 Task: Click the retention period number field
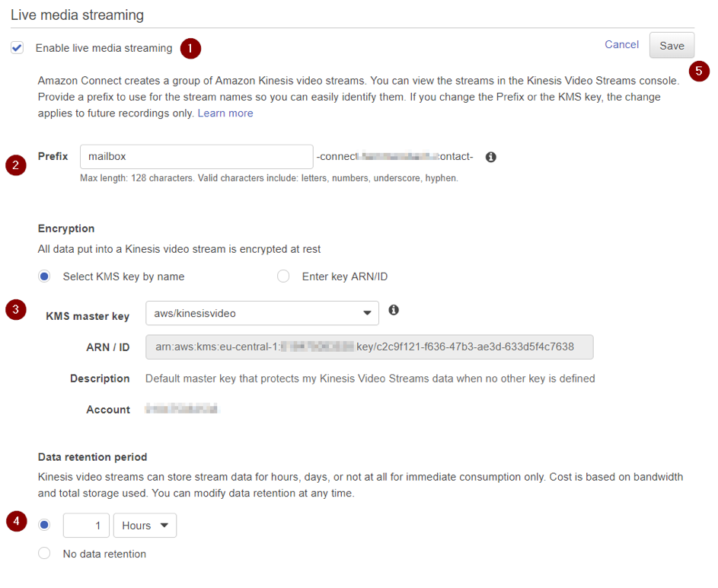click(x=86, y=526)
